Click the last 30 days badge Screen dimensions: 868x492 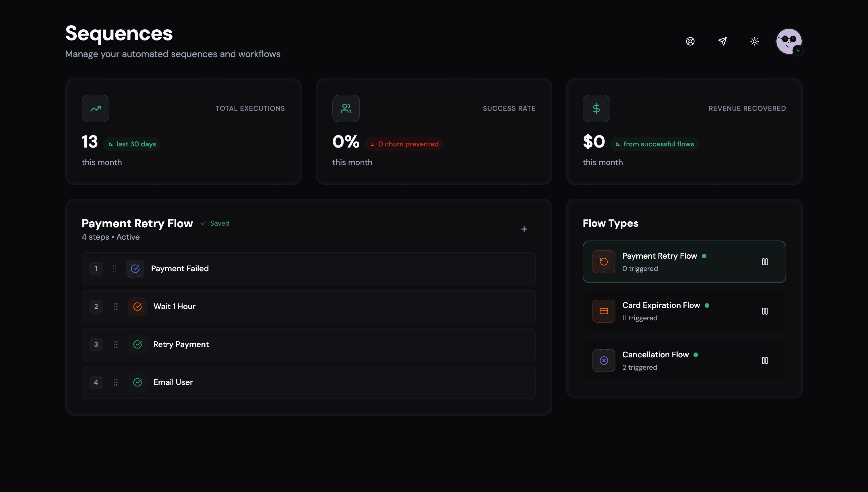pyautogui.click(x=132, y=144)
